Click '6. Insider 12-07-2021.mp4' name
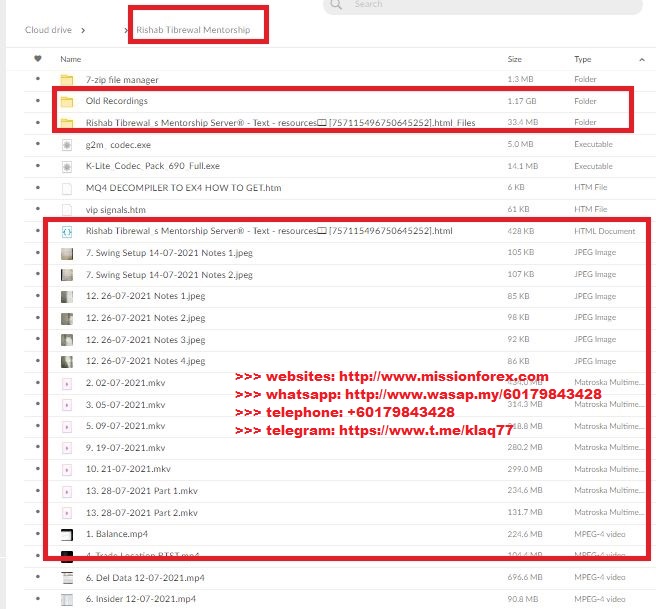The image size is (656, 609). [x=141, y=599]
